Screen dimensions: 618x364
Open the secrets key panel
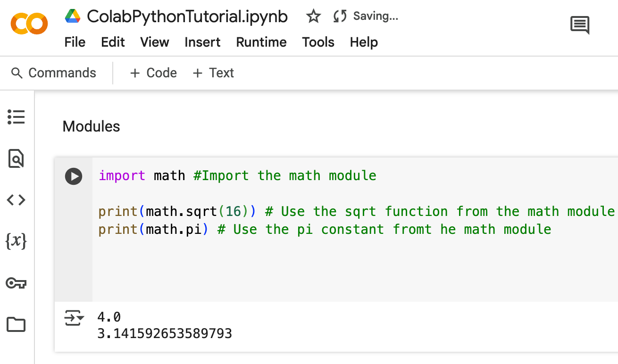(16, 283)
